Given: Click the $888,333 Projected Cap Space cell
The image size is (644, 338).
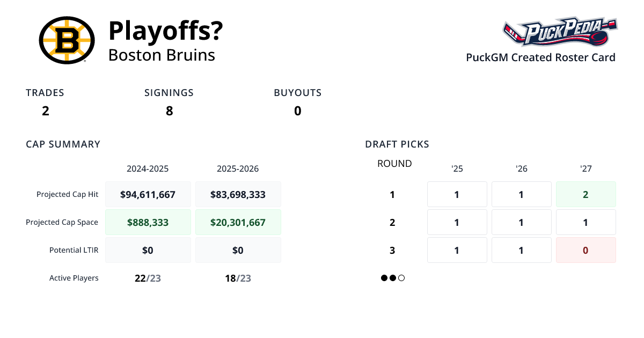Looking at the screenshot, I should [148, 222].
